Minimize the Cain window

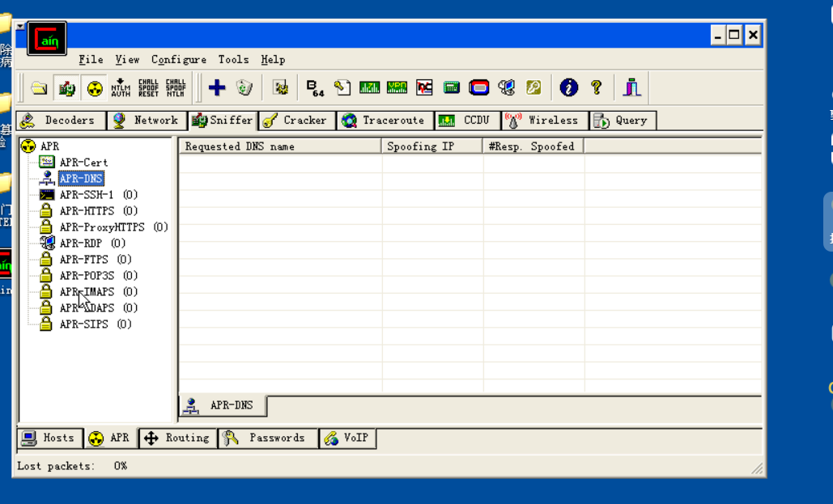[x=718, y=35]
